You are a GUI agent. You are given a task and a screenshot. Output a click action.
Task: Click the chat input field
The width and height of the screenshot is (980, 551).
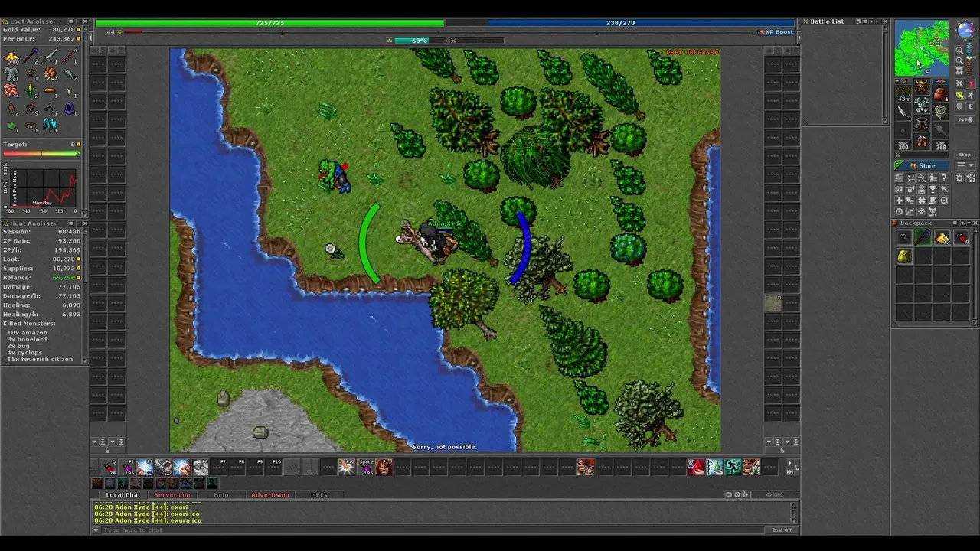pyautogui.click(x=434, y=530)
